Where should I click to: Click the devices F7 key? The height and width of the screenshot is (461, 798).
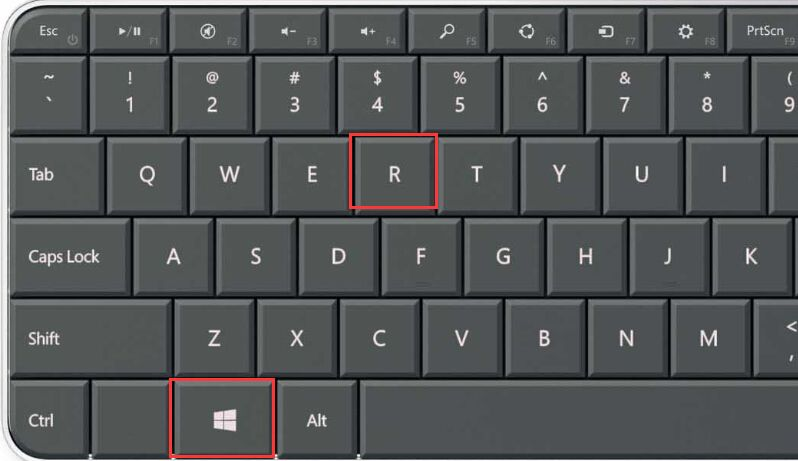pos(606,31)
